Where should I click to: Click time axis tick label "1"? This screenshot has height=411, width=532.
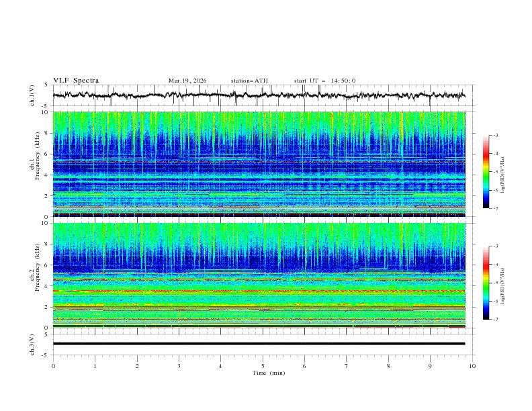(x=95, y=366)
